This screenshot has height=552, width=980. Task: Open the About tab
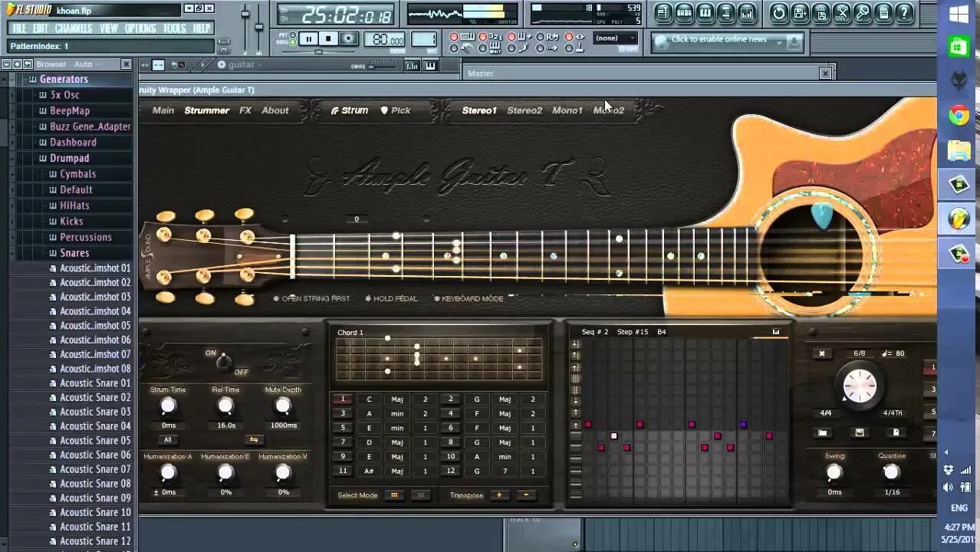(x=275, y=110)
